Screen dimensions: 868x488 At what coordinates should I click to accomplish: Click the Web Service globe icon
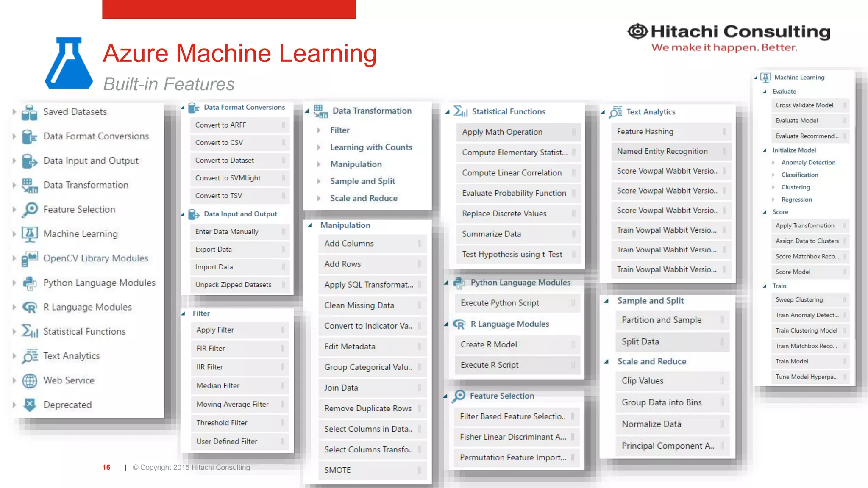[x=30, y=381]
